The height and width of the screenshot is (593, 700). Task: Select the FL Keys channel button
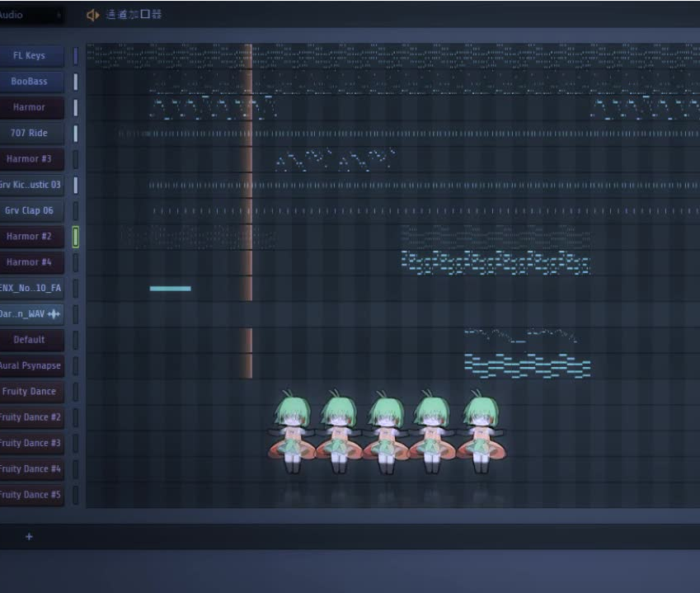tap(31, 56)
